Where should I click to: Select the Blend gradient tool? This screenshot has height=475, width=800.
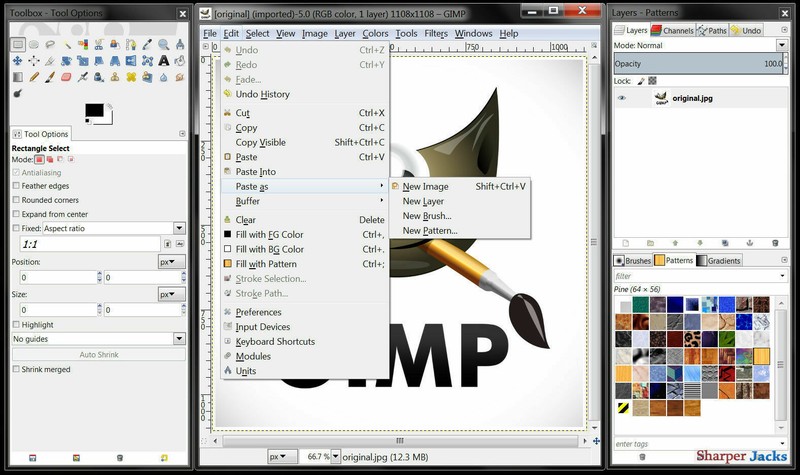click(x=18, y=77)
